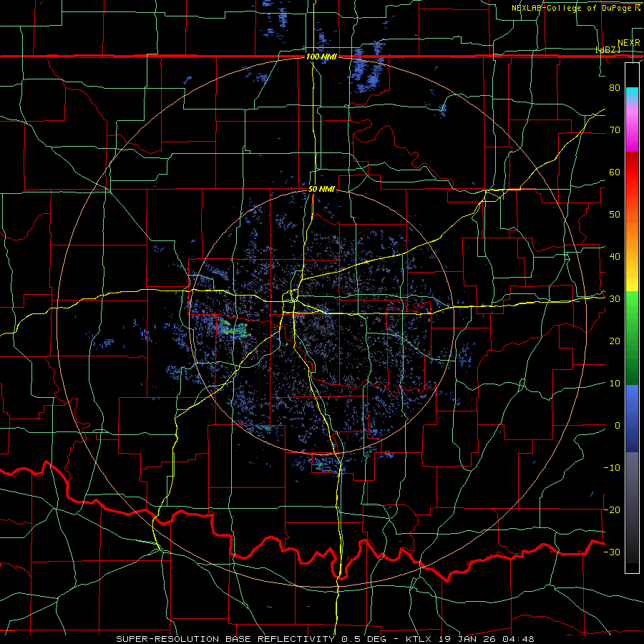Select the 80 value on the dBZ scale

click(x=615, y=87)
